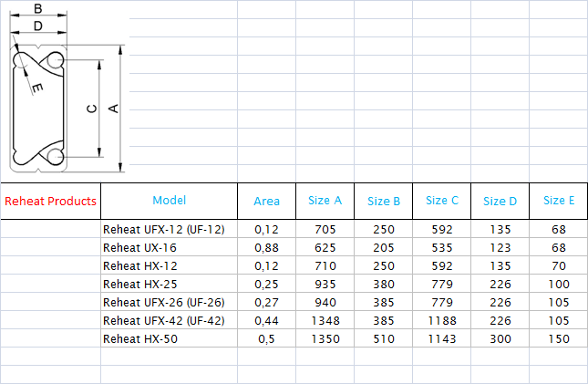Select Size E value 105 in UFX-26 row

(559, 302)
